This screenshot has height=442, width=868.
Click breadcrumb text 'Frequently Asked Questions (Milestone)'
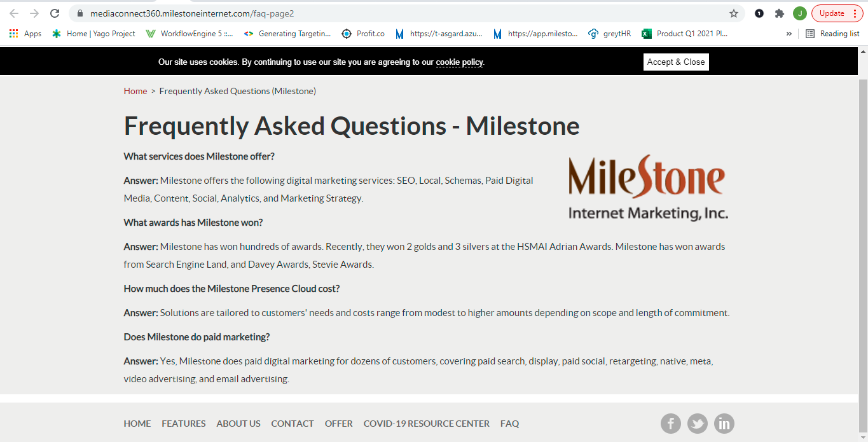(238, 91)
